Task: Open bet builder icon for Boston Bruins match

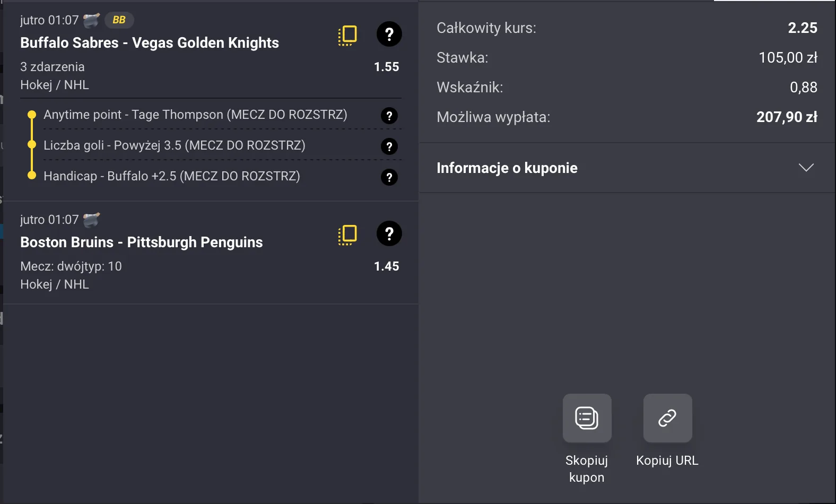Action: point(347,233)
